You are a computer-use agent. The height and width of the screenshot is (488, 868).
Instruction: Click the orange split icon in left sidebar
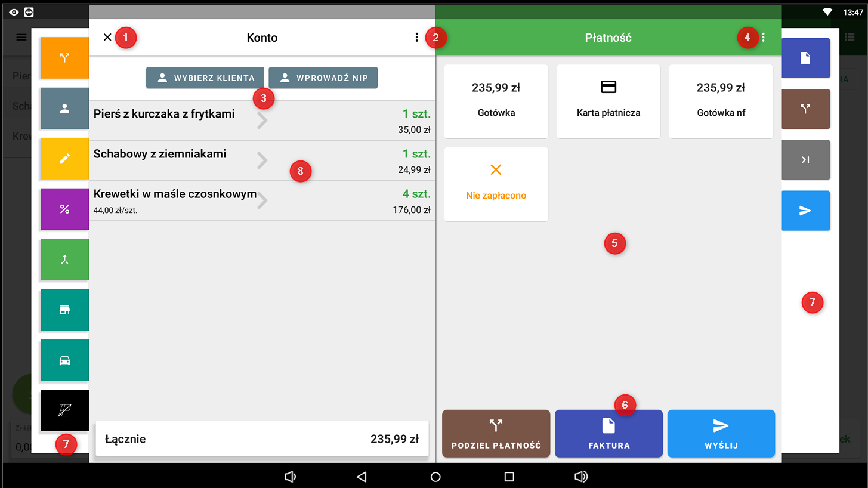64,58
